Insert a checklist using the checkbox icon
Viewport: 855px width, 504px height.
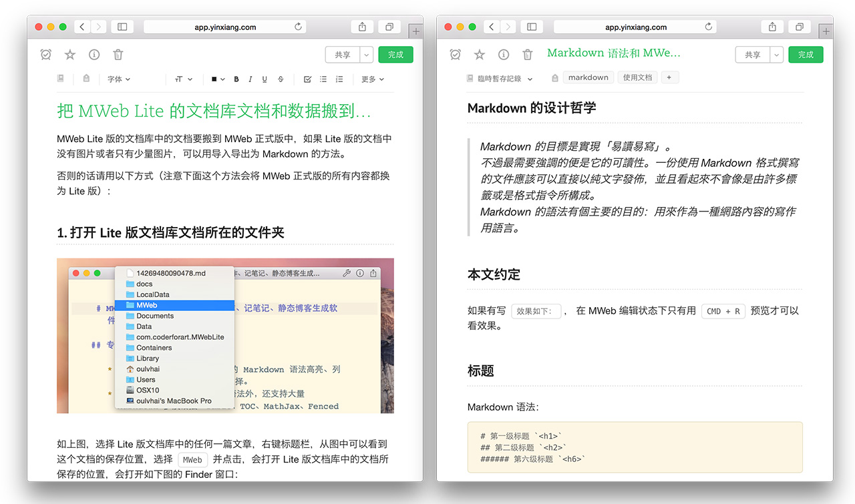coord(307,79)
